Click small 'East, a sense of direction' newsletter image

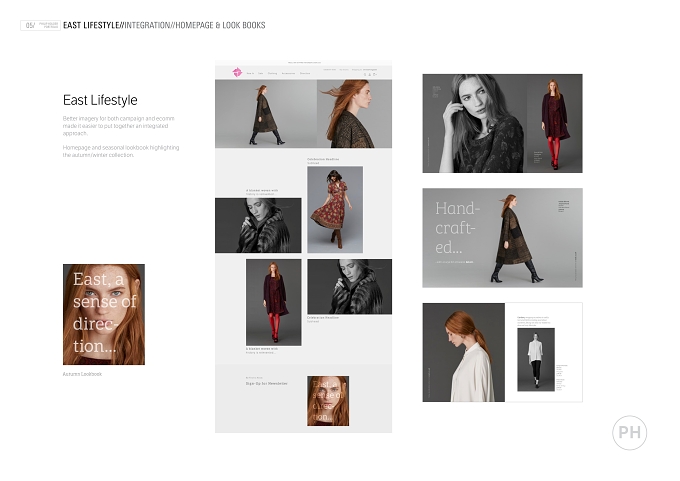tap(328, 401)
